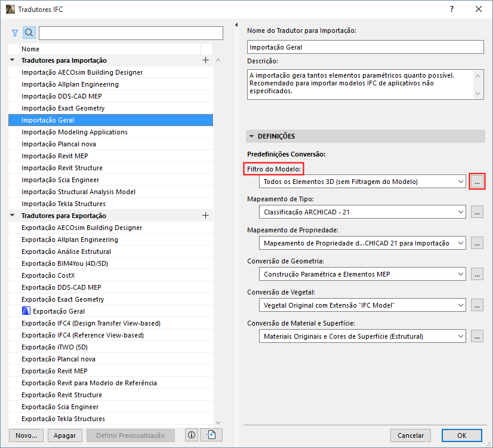Open help with question mark

click(452, 9)
